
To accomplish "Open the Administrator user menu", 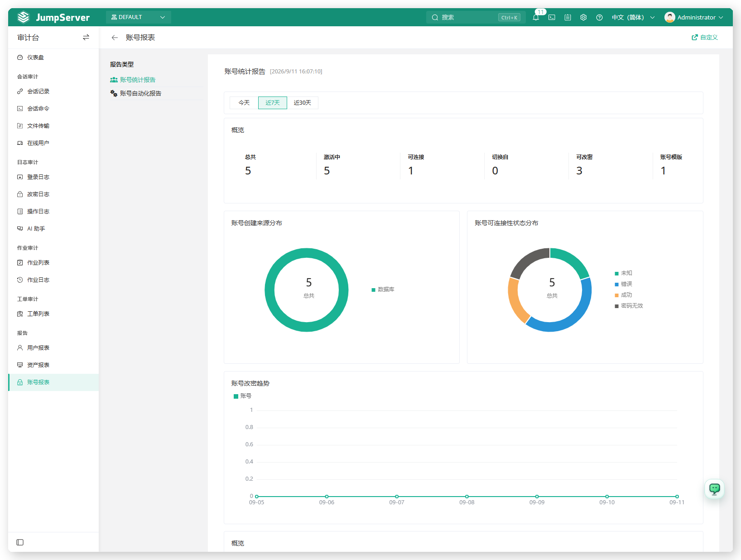I will 693,17.
